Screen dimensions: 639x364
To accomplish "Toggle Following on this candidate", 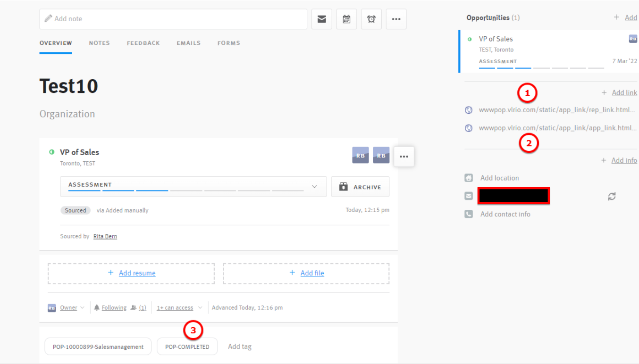I will tap(113, 307).
